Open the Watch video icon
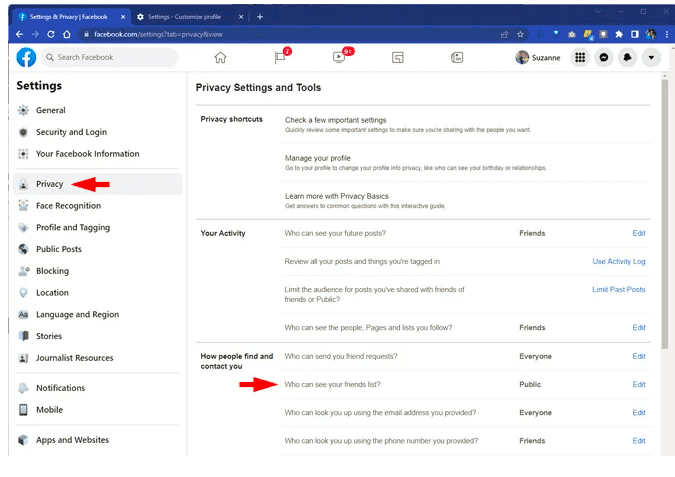 point(340,57)
